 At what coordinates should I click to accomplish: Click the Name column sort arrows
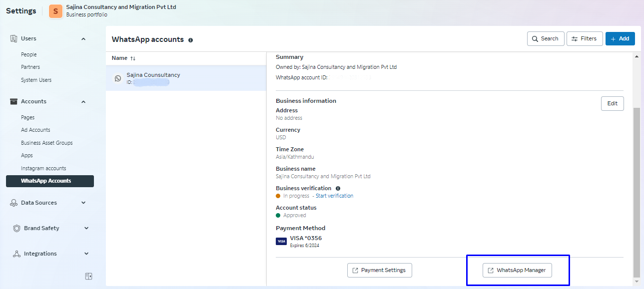pyautogui.click(x=133, y=58)
